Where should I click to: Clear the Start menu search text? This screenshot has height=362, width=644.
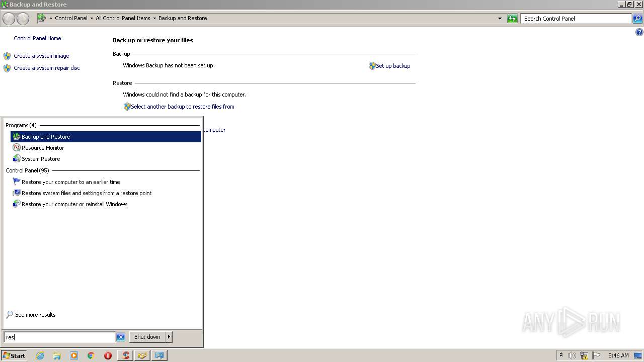(x=121, y=337)
